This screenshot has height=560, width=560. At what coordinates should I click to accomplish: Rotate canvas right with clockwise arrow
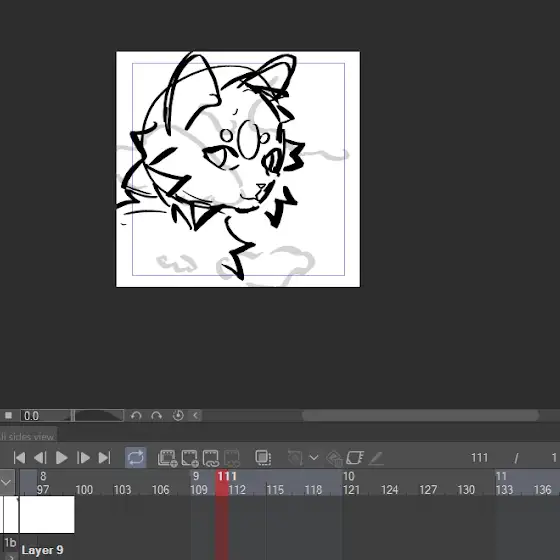[x=156, y=416]
